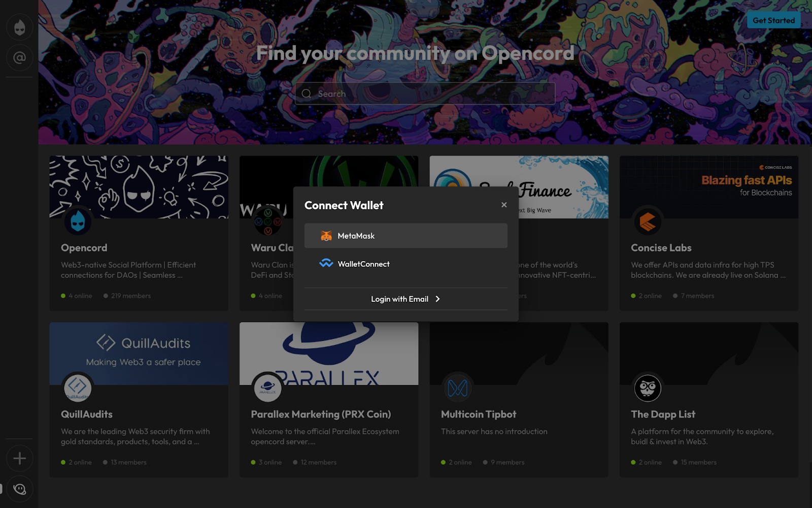Click Parallex Marketing (PRX Coin) title
This screenshot has width=812, height=508.
(x=321, y=415)
